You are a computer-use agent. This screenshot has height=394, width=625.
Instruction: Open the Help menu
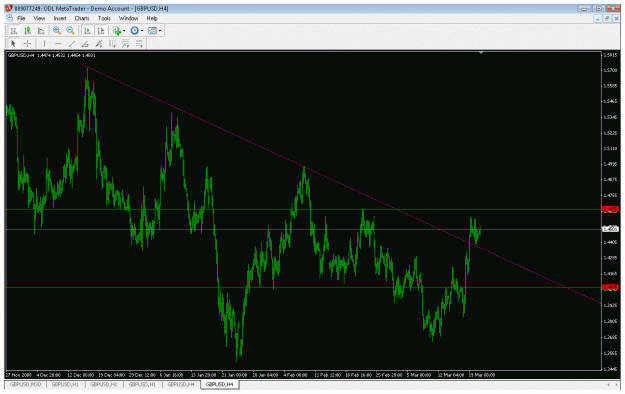coord(152,18)
